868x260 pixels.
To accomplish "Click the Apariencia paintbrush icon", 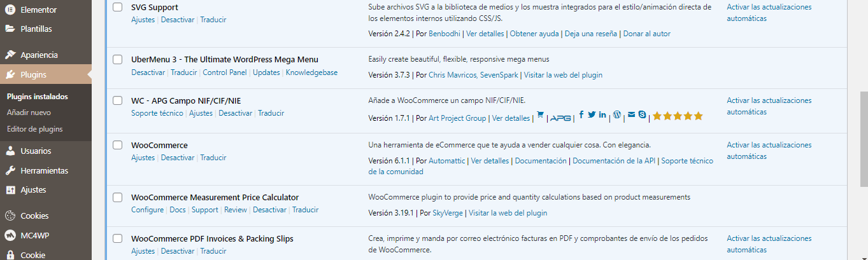I will pos(10,55).
